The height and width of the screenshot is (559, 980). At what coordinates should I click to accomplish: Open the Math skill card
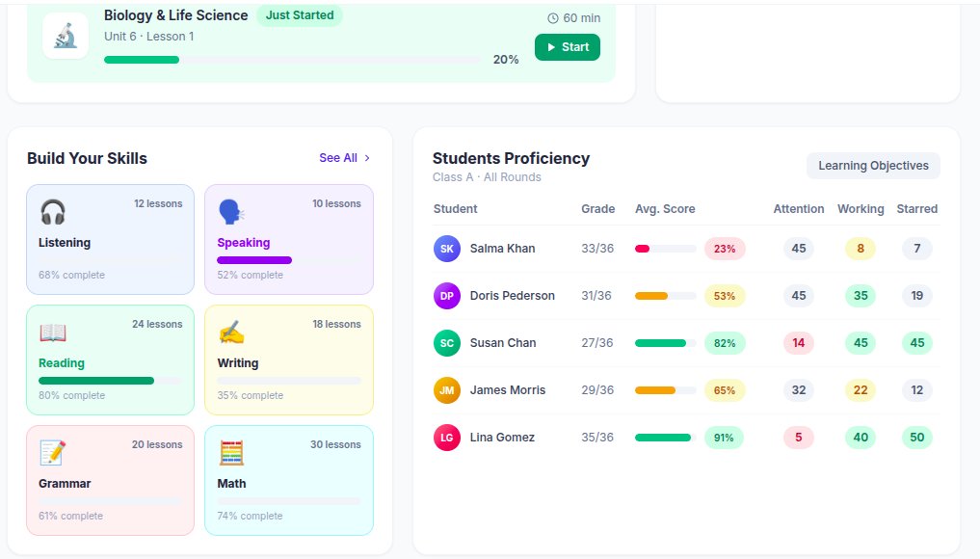click(x=289, y=480)
